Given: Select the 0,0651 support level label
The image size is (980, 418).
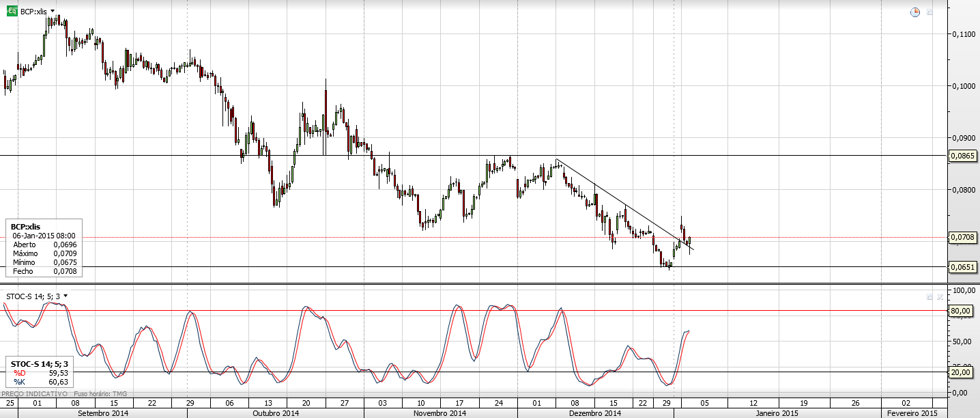Looking at the screenshot, I should click(x=963, y=267).
